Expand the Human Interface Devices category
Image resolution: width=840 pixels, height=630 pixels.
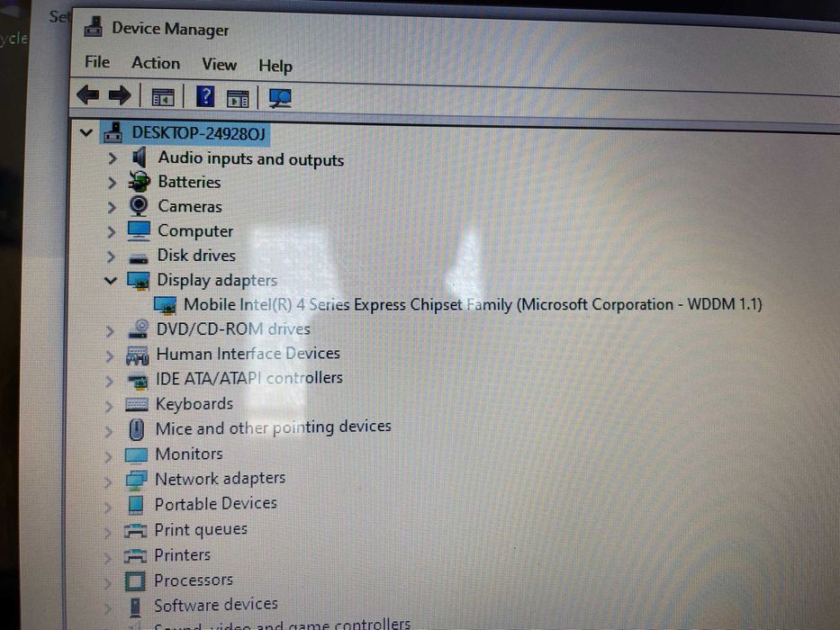click(x=109, y=355)
